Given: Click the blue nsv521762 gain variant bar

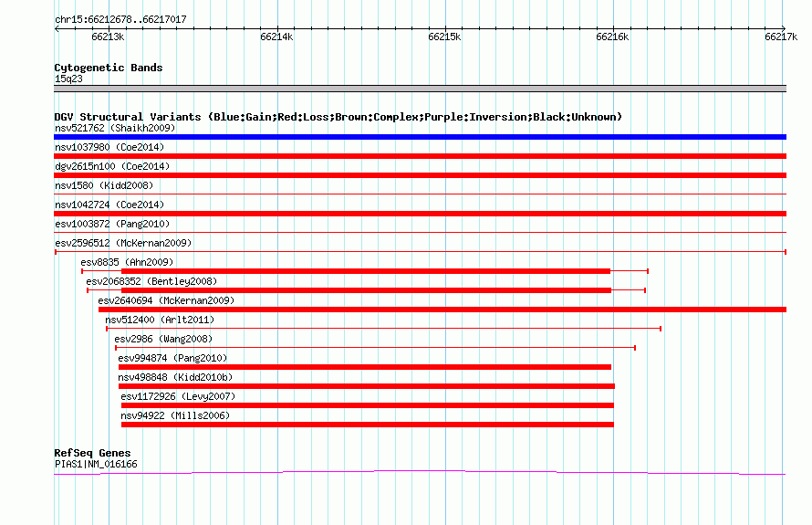Looking at the screenshot, I should pyautogui.click(x=420, y=137).
